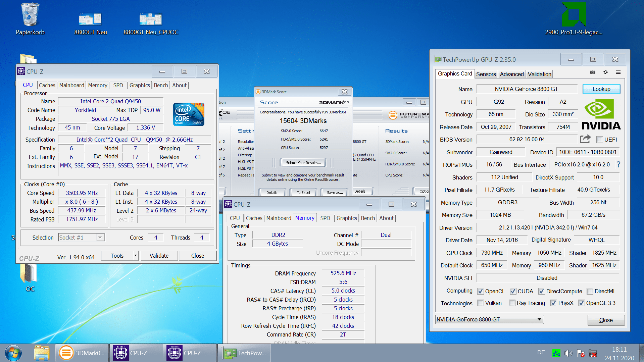Switch to Mainboard tab in top CPU-Z window

tap(71, 85)
